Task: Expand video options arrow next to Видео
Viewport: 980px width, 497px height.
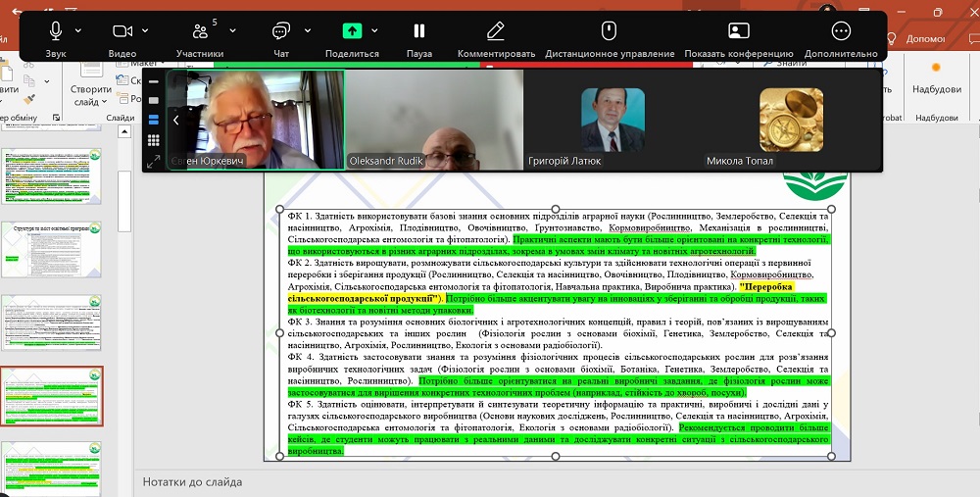Action: (145, 30)
